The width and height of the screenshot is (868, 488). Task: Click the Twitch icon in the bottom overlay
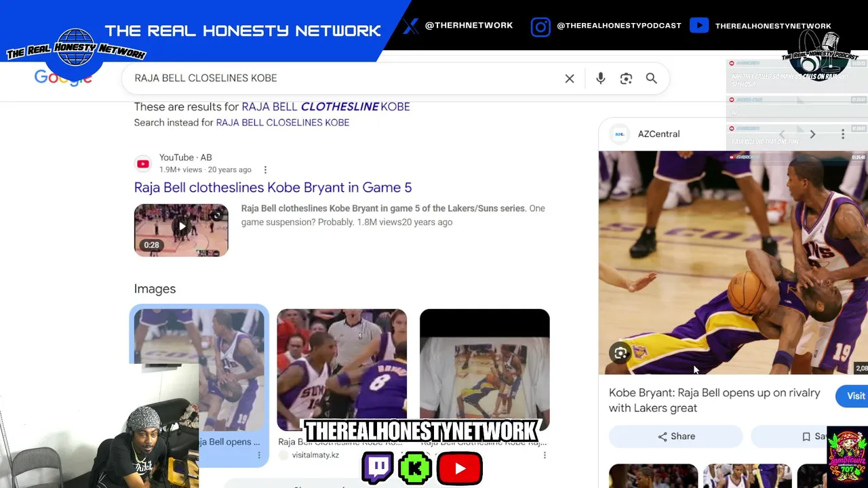tap(378, 468)
